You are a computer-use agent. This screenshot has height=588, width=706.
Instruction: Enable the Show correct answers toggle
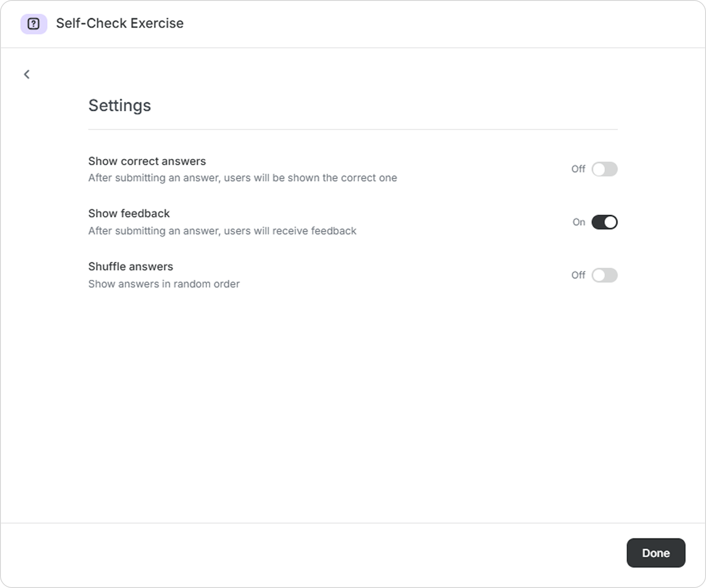[604, 169]
